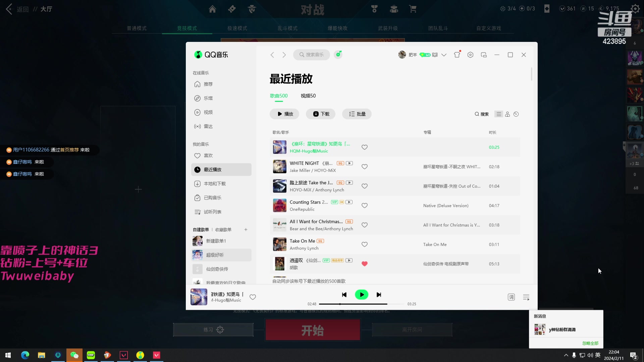Open Microsoft Edge from the taskbar
644x362 pixels.
click(25, 355)
